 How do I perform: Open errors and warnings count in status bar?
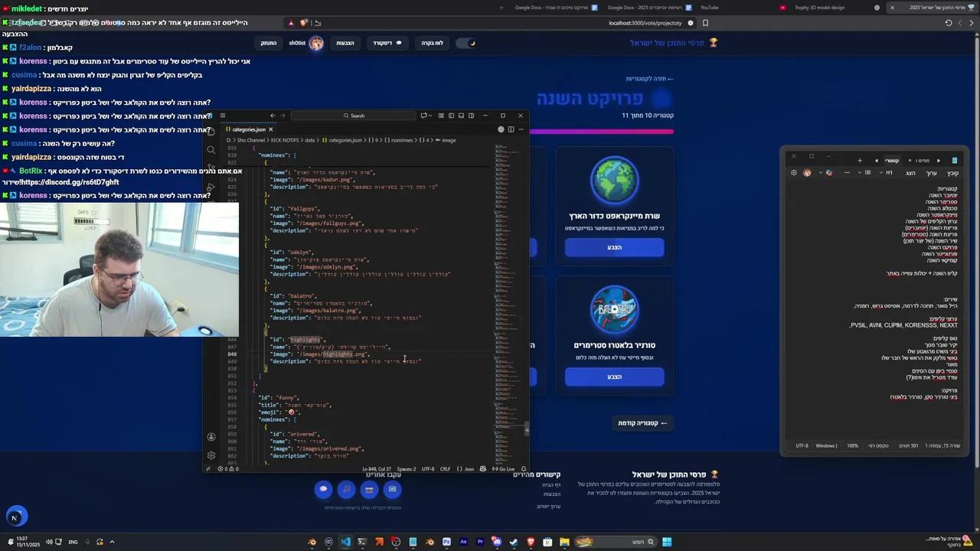[x=228, y=469]
